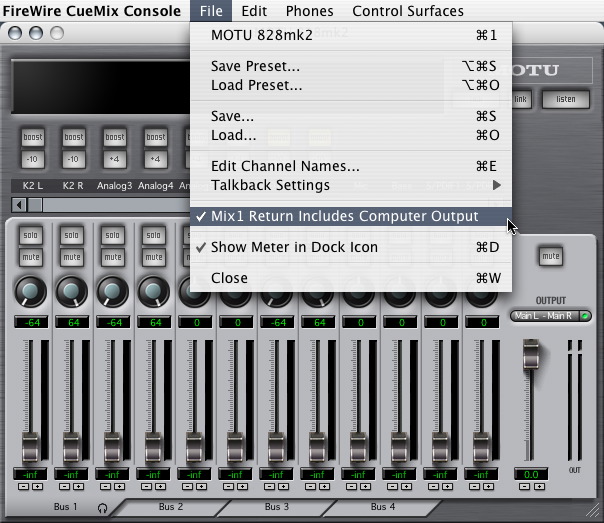
Task: Toggle boost on K2 L channel
Action: pos(33,137)
